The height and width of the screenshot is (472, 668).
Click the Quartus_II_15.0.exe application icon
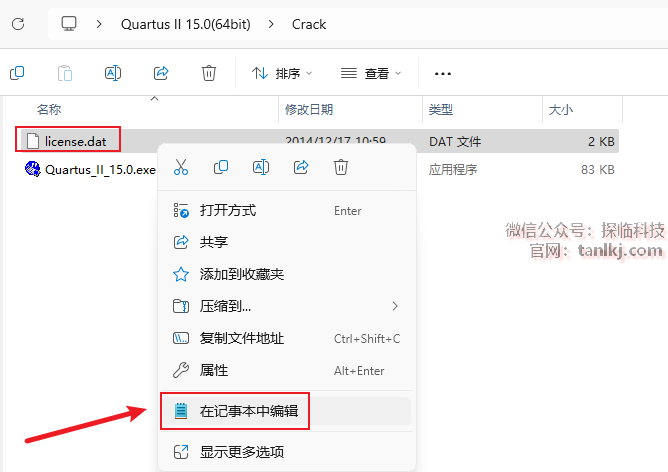pyautogui.click(x=33, y=169)
